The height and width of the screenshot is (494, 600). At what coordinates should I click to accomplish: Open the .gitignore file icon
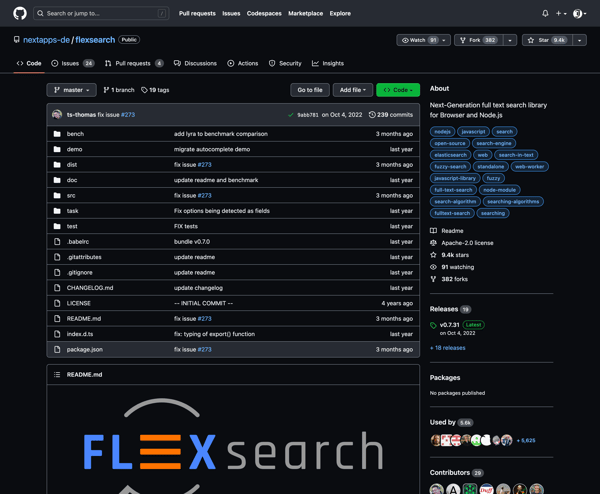57,272
